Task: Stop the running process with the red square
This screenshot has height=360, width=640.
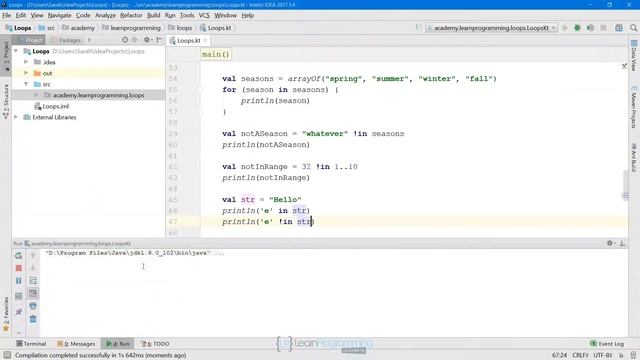Action: [18, 268]
